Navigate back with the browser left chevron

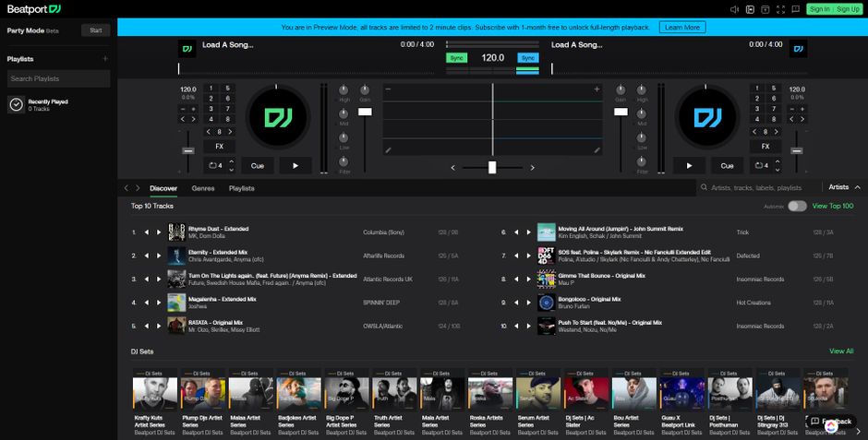(127, 188)
